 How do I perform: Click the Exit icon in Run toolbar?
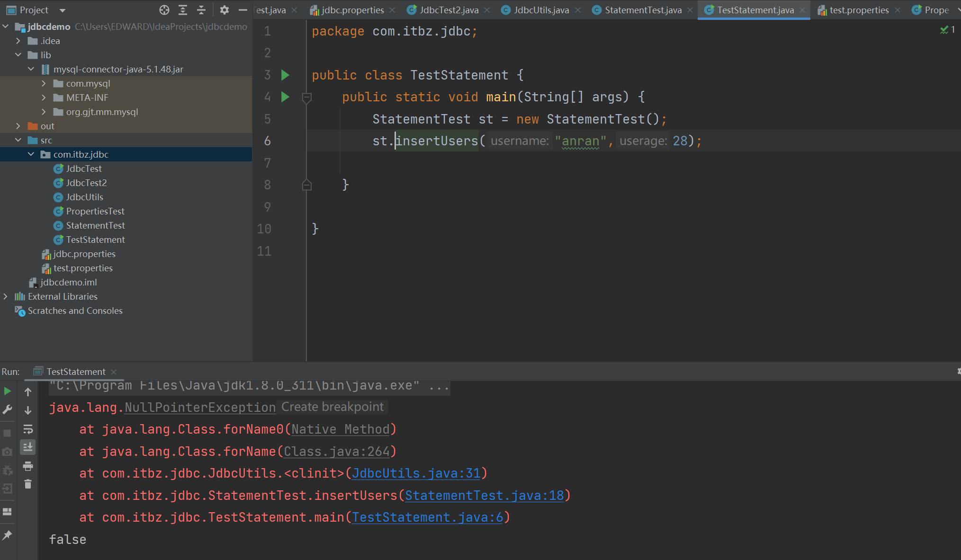coord(7,488)
